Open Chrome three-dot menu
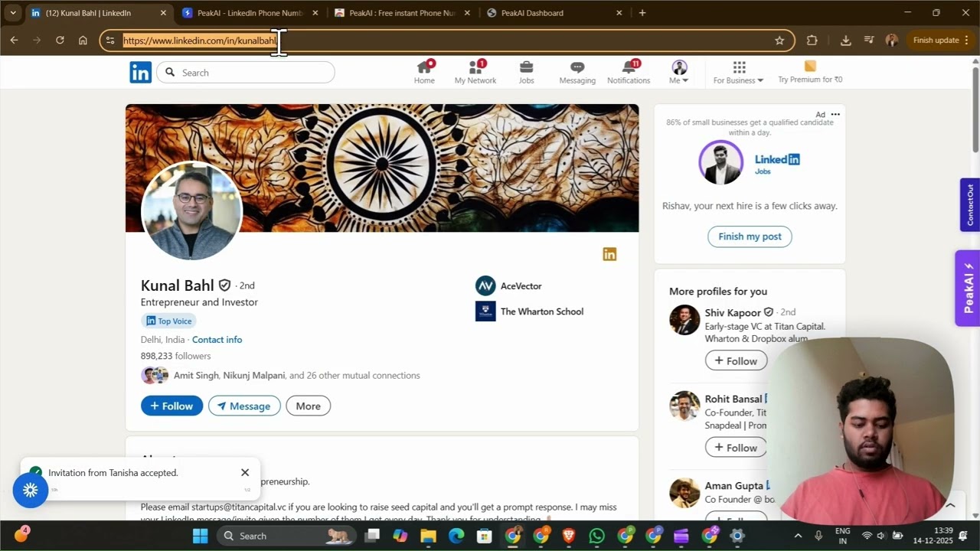Screen dimensions: 980x551 [966, 41]
